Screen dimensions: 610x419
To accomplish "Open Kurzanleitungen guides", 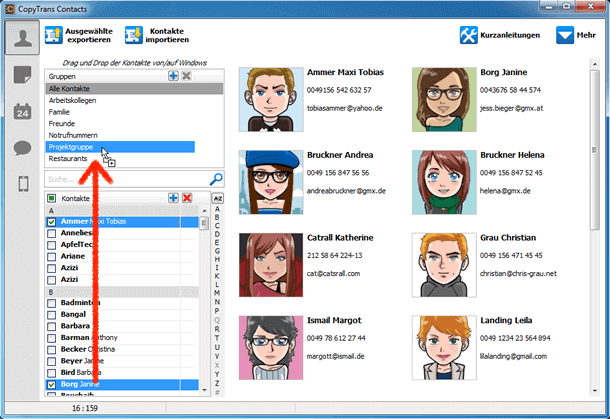I will (500, 35).
